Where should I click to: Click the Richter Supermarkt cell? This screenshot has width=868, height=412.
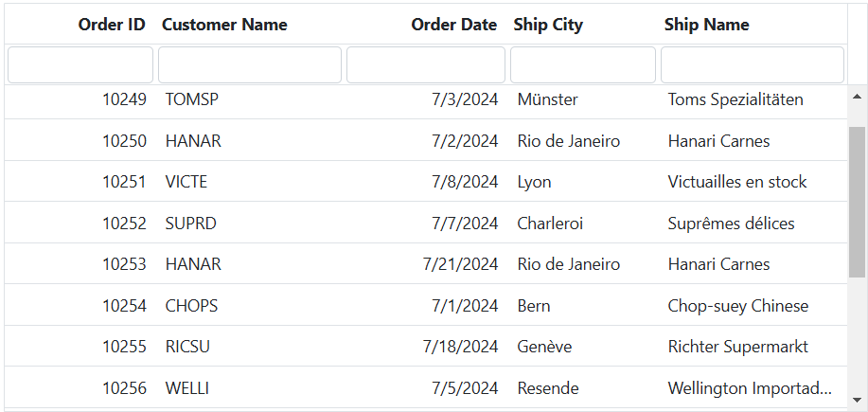[738, 347]
